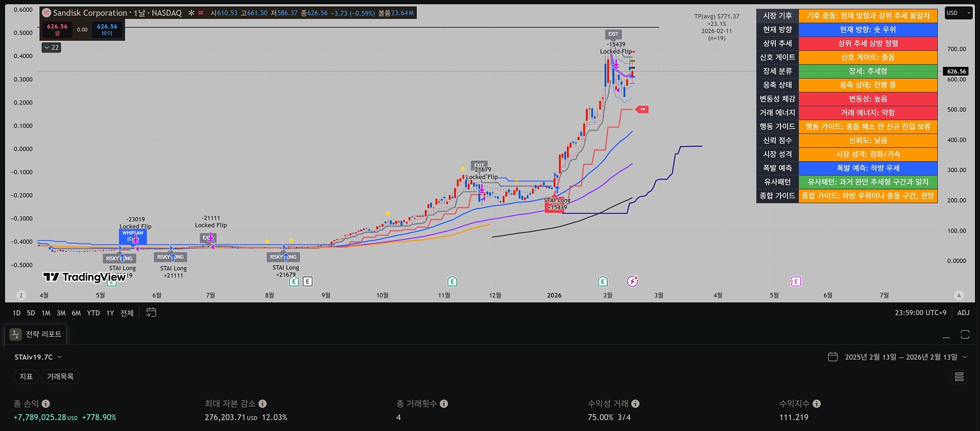The image size is (980, 431).
Task: Click the +7,789,025.28 USD profit value
Action: click(45, 417)
